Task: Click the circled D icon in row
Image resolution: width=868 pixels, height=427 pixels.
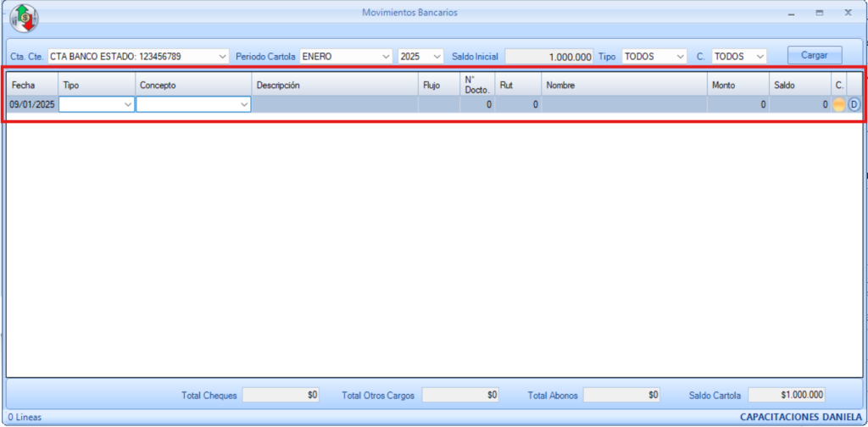Action: (854, 105)
